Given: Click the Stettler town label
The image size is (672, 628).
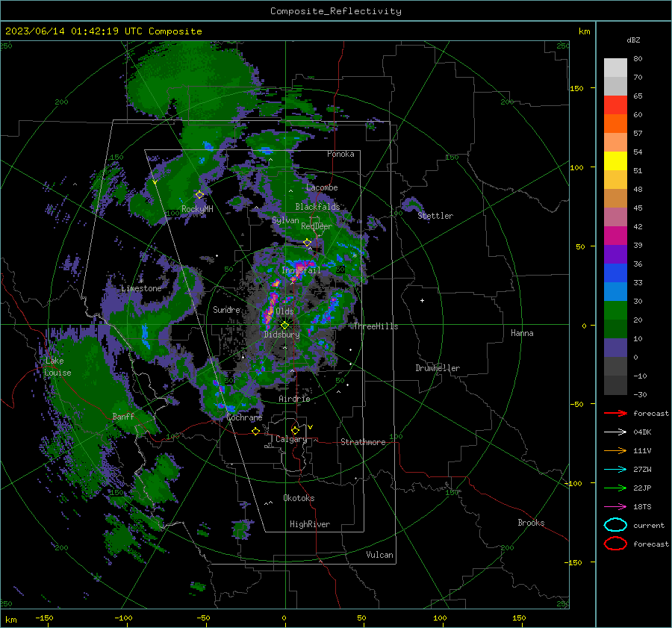Looking at the screenshot, I should pos(435,216).
